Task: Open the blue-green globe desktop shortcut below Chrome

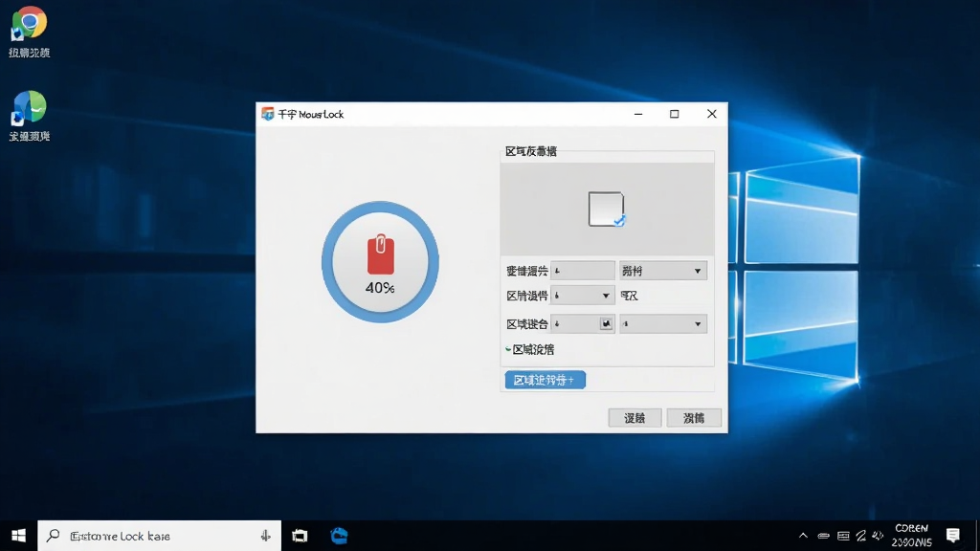Action: pyautogui.click(x=29, y=107)
